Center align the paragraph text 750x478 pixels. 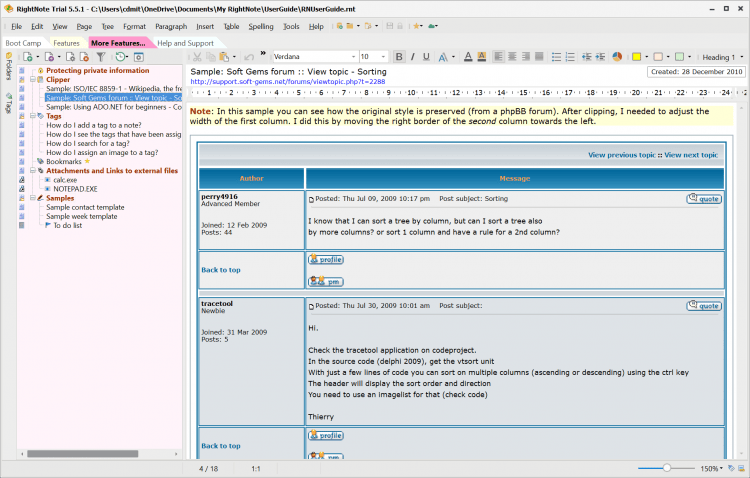pos(513,57)
